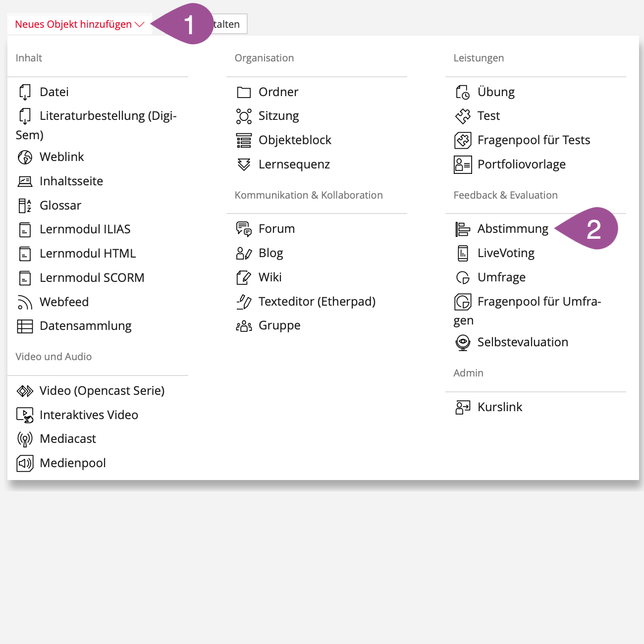Click the Glossar icon
The width and height of the screenshot is (644, 644).
pos(25,206)
